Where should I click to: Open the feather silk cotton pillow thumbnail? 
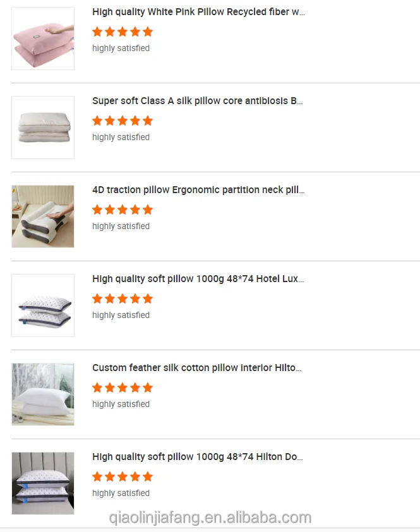43,394
